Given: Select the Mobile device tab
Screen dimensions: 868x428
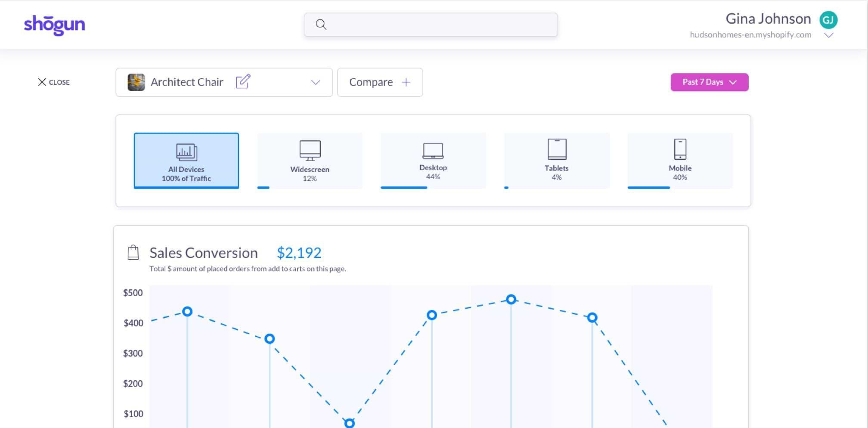Looking at the screenshot, I should click(680, 161).
